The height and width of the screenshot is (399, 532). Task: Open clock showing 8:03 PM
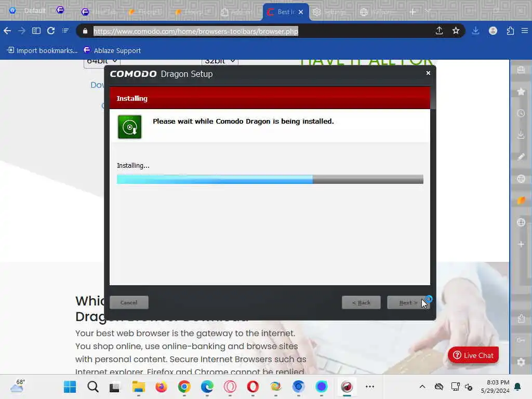point(495,387)
